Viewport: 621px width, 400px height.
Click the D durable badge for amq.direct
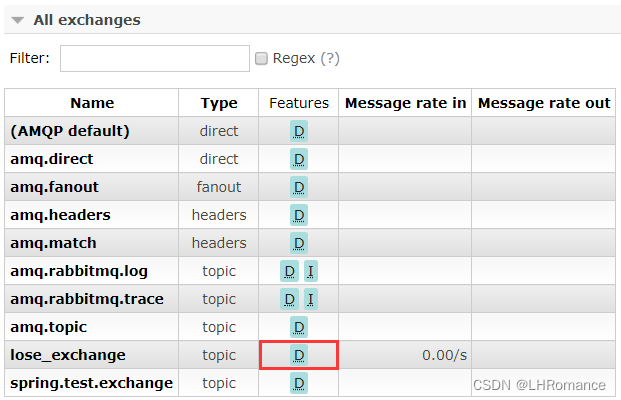(299, 159)
